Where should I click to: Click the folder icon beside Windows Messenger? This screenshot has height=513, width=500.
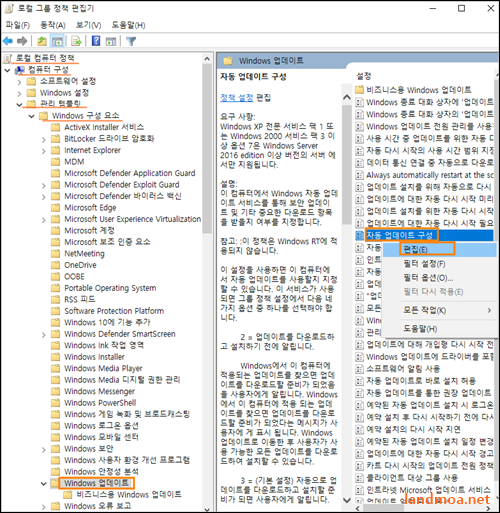55,391
